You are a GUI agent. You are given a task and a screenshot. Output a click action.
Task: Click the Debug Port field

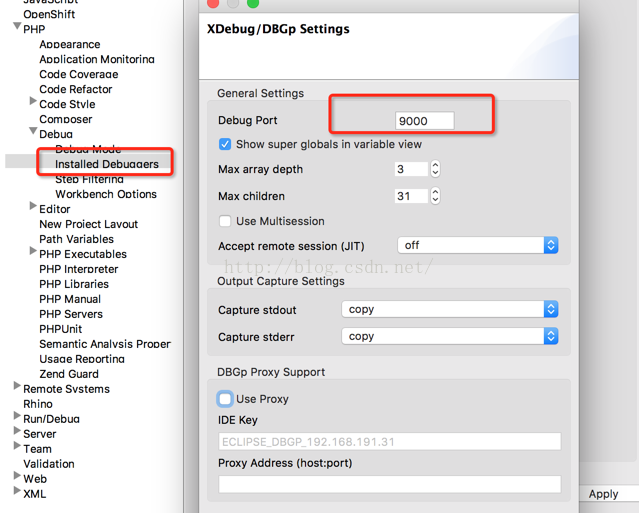point(424,121)
